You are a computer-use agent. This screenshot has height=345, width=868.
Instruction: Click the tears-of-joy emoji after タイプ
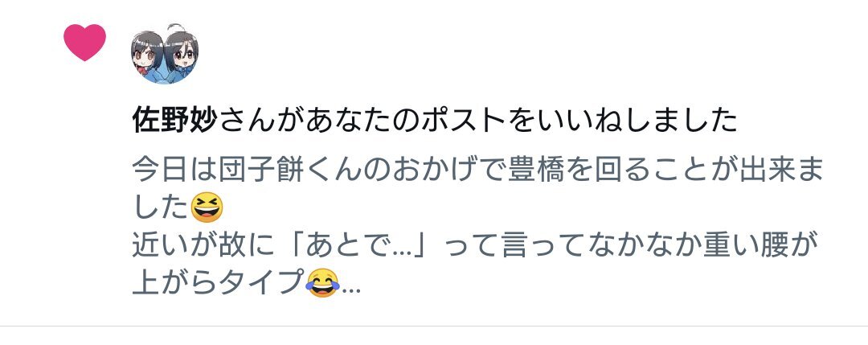click(x=323, y=282)
